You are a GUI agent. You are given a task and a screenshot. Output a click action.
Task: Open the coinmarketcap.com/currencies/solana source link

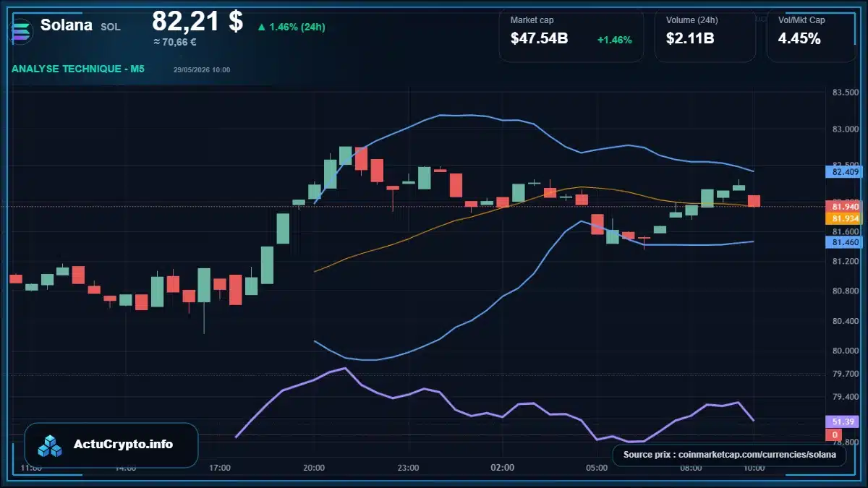[757, 455]
